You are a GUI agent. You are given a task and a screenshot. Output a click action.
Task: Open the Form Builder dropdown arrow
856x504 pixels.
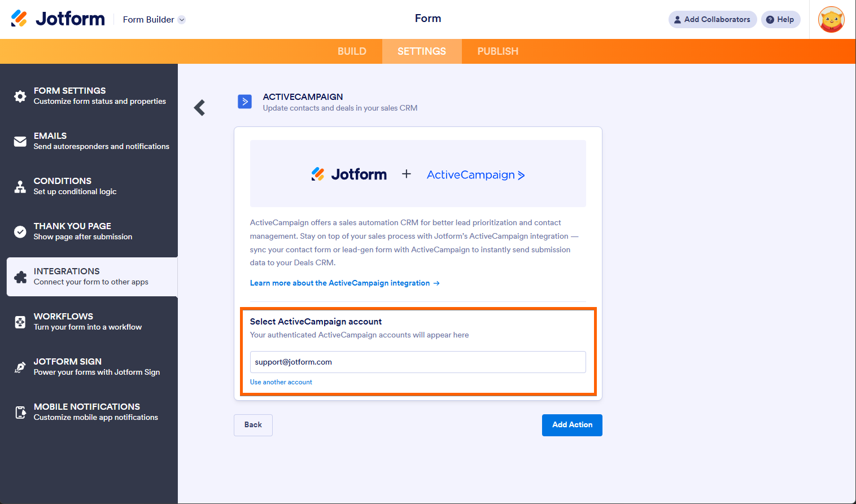click(x=182, y=20)
